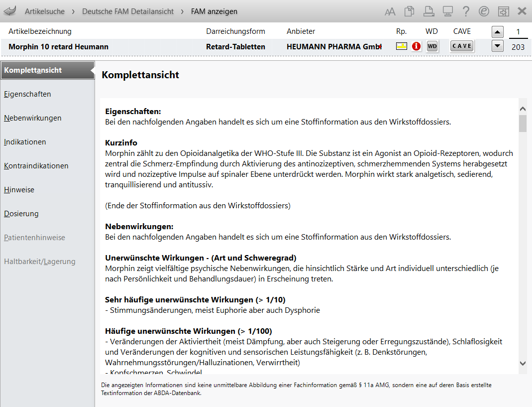Click the bold 'Eigenschaften:' heading in the text
The width and height of the screenshot is (532, 407).
(x=133, y=112)
